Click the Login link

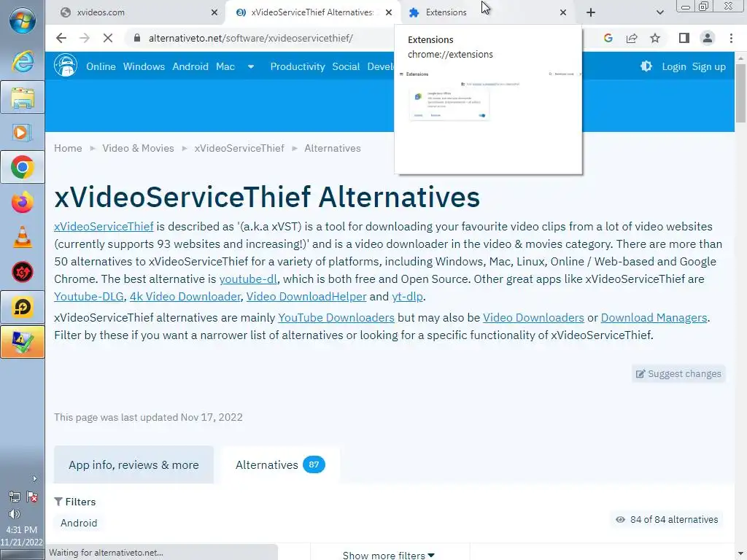(674, 66)
